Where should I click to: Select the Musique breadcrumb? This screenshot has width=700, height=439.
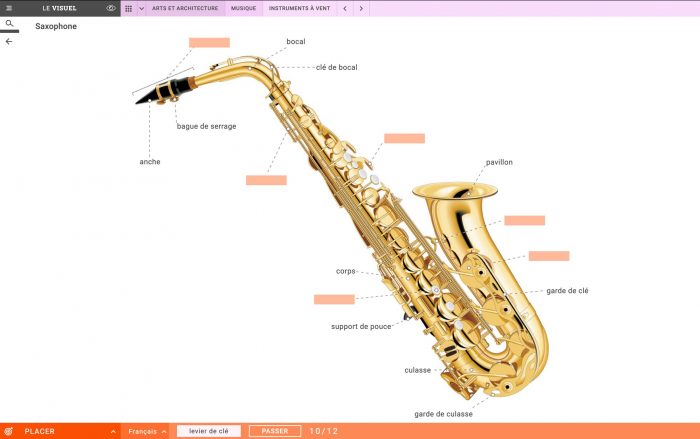point(244,8)
